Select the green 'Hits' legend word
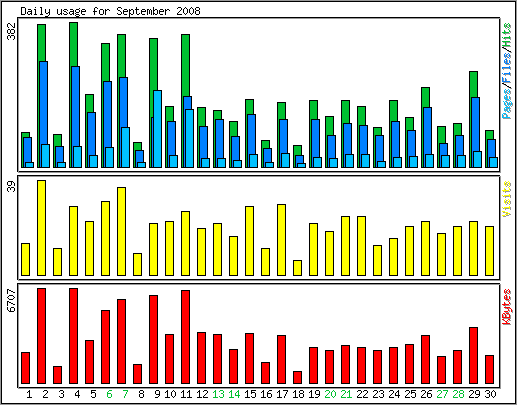 click(507, 35)
